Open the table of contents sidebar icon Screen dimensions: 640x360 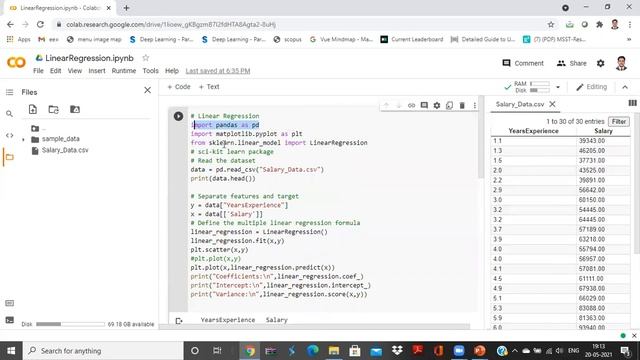coord(9,92)
